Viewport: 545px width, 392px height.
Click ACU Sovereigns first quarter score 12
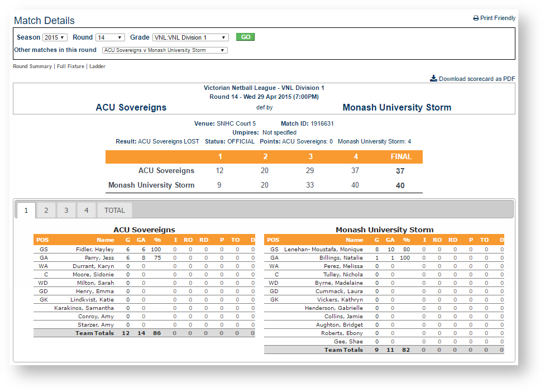point(219,171)
